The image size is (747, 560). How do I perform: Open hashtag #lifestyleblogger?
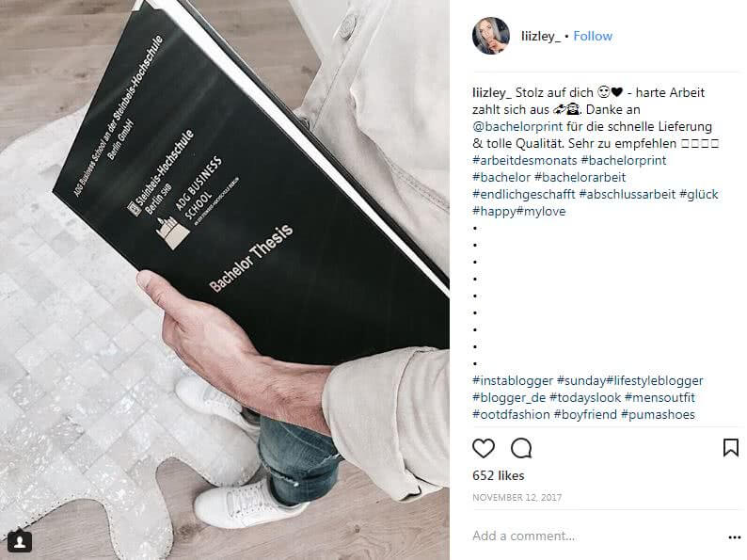point(655,380)
